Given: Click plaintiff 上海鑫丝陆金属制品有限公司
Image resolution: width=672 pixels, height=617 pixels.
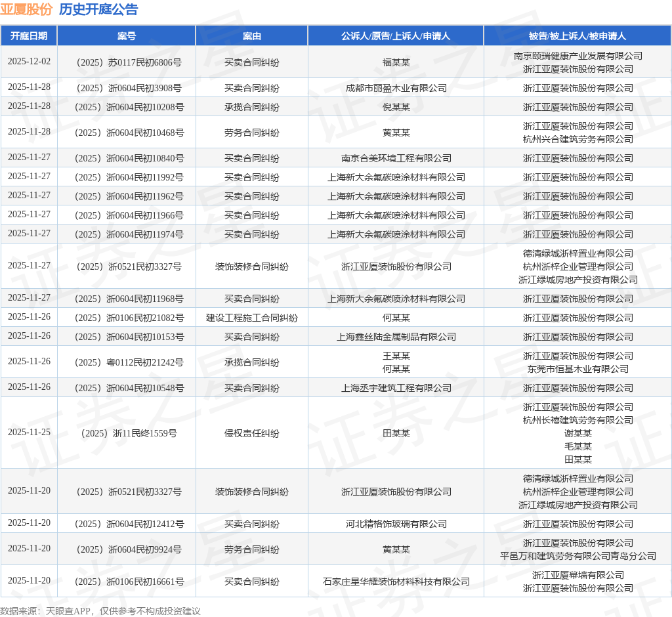Looking at the screenshot, I should click(396, 337).
